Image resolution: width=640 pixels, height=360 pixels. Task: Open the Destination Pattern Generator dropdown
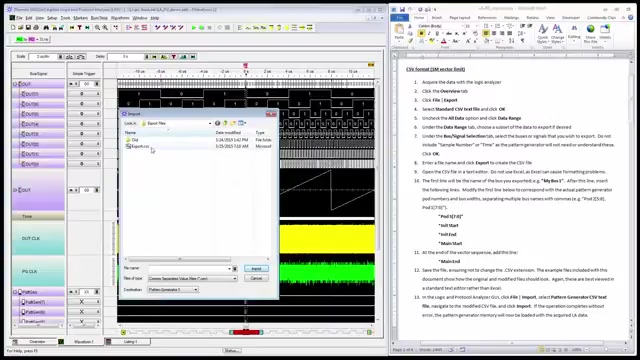coord(196,289)
